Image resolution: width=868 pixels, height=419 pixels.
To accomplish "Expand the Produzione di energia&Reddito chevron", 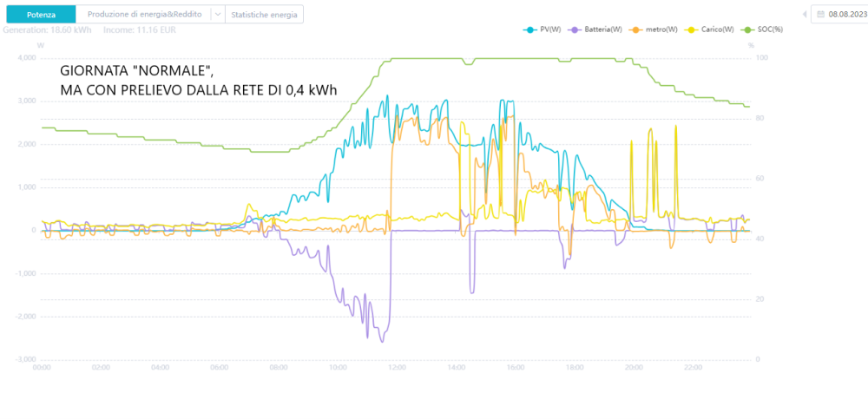I will click(218, 15).
